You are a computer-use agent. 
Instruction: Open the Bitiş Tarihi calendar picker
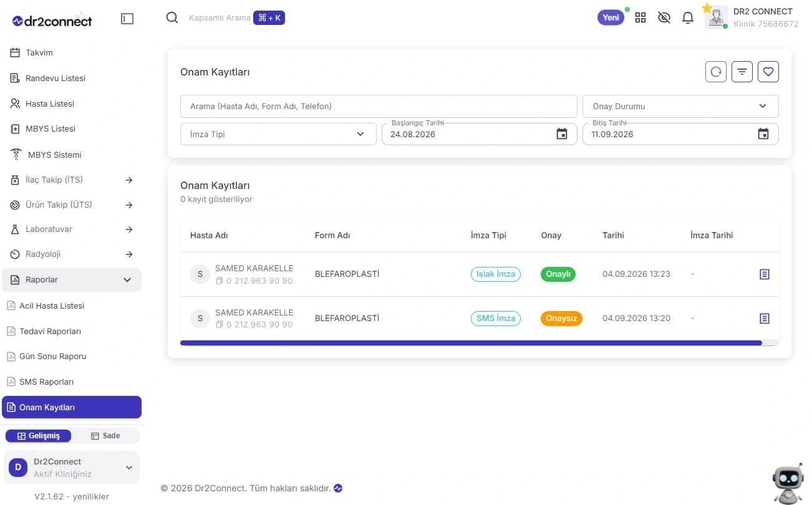coord(763,134)
